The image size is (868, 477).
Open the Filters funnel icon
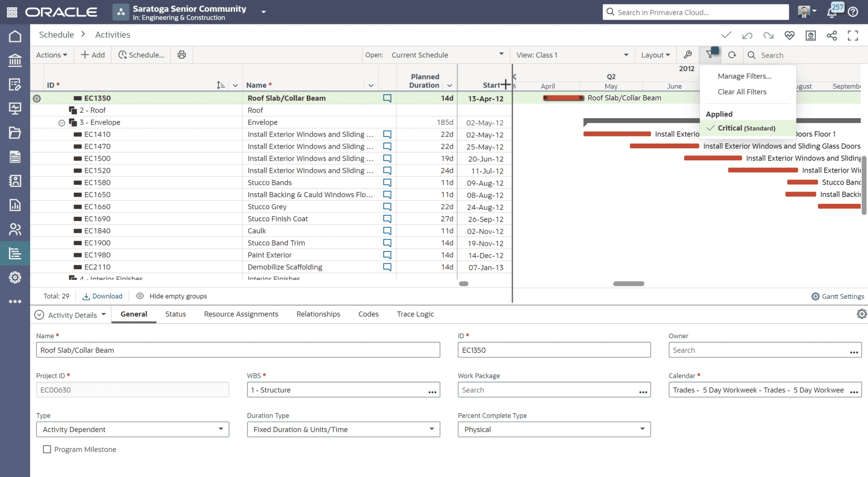click(x=711, y=55)
